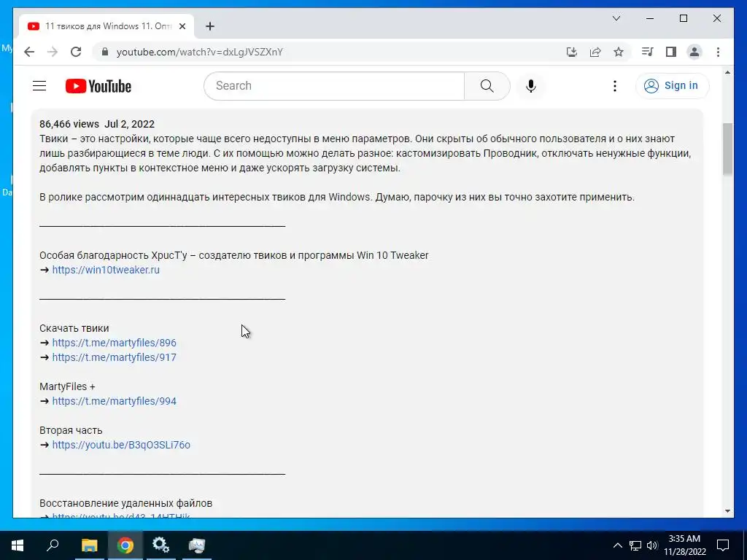The width and height of the screenshot is (747, 560).
Task: Open the youtu.be/B3qO3SLi76o link
Action: pos(121,445)
